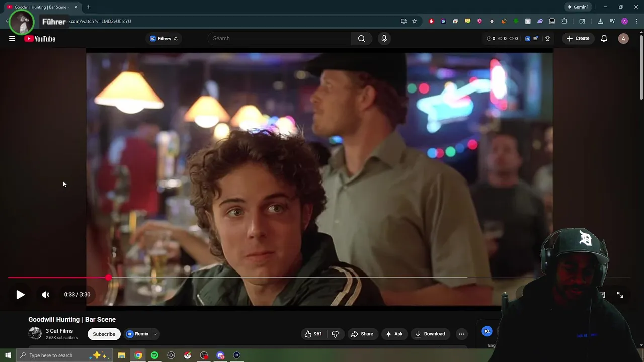Open the pink shield U extension

click(479, 21)
